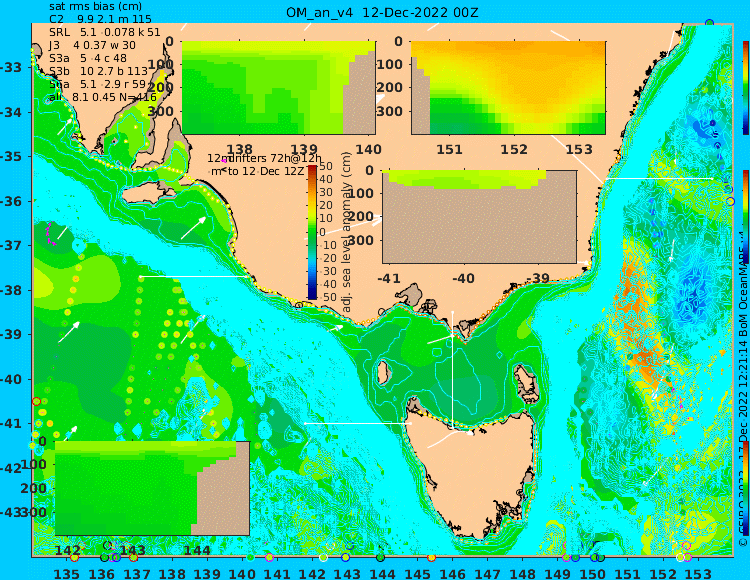Select the 'sat rms bias (cm)' header

coord(95,6)
